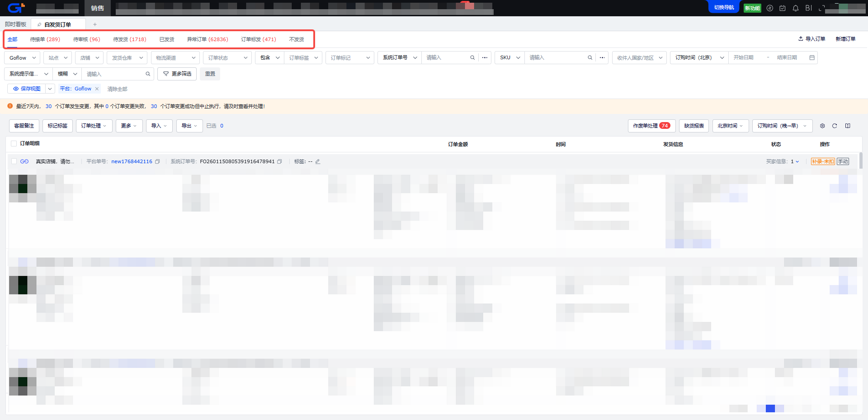Open the 订单处理 dropdown button
The width and height of the screenshot is (868, 420).
tap(94, 126)
